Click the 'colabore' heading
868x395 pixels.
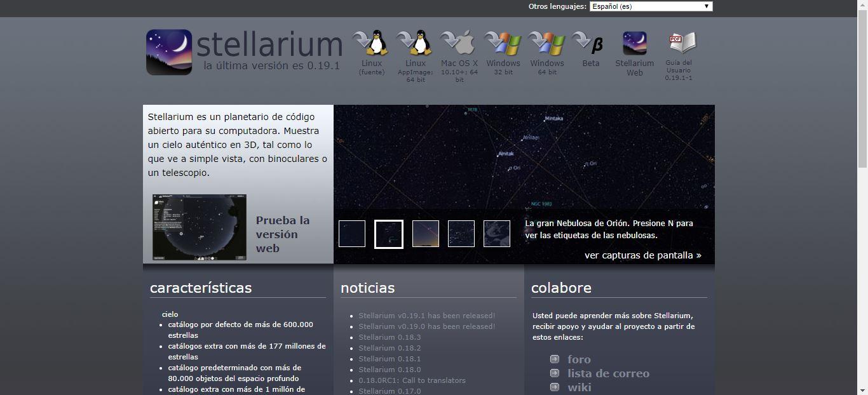pos(561,288)
